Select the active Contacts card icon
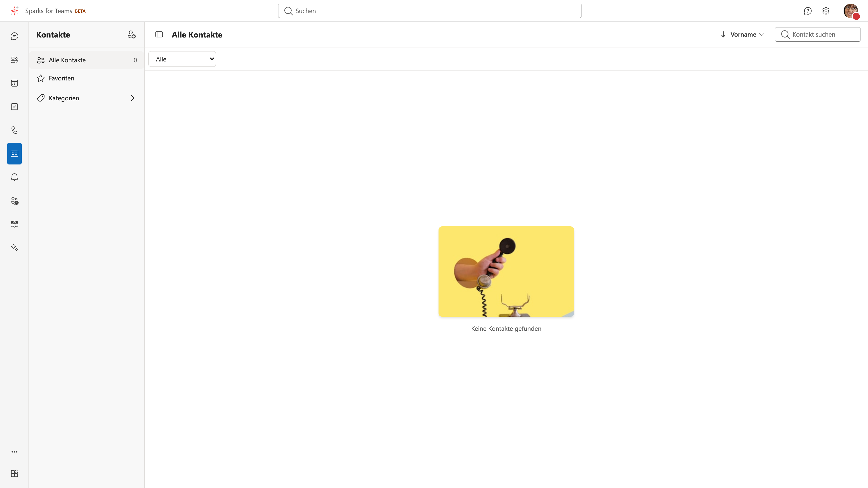The width and height of the screenshot is (868, 488). pos(14,154)
